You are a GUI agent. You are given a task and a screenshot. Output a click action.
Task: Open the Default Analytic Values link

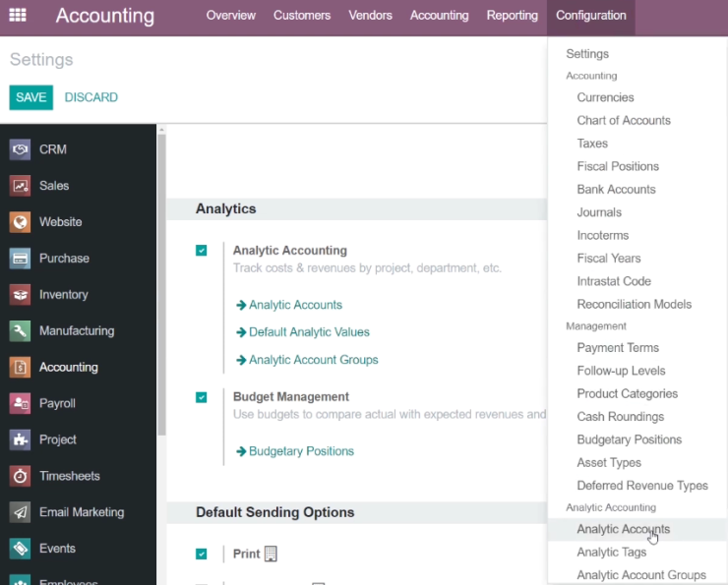click(309, 332)
